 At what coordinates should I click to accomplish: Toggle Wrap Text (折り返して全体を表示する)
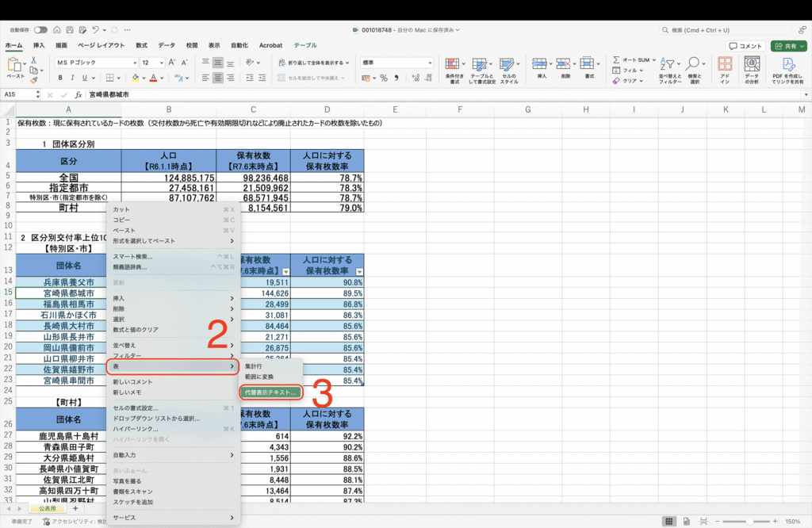(x=314, y=63)
